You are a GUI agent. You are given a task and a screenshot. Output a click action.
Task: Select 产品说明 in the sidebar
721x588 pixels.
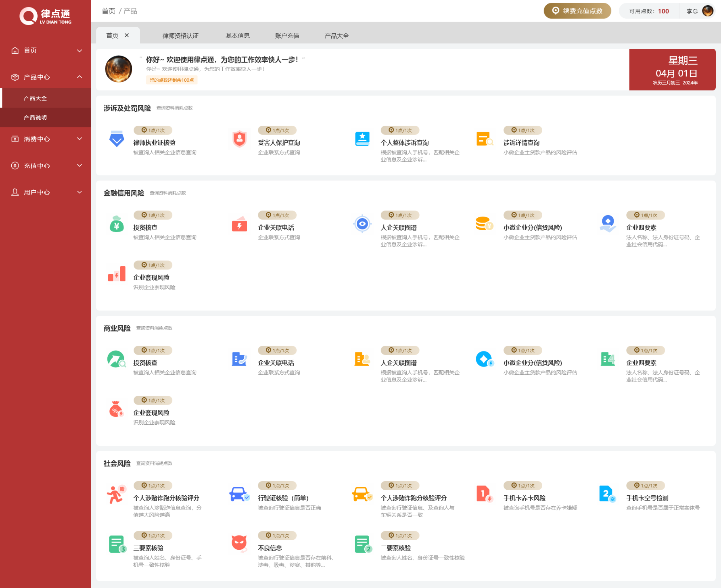tap(35, 117)
